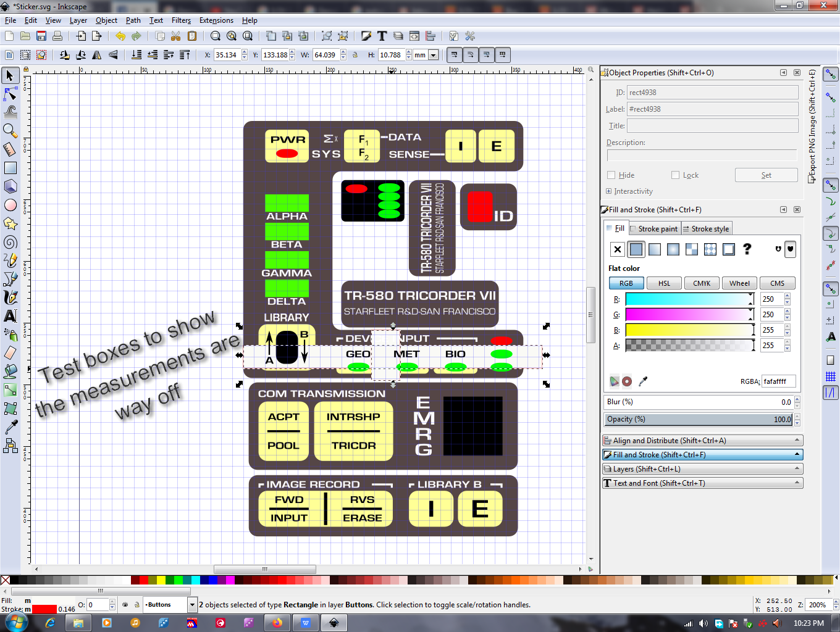Set fill to No paint (X)

tap(618, 249)
